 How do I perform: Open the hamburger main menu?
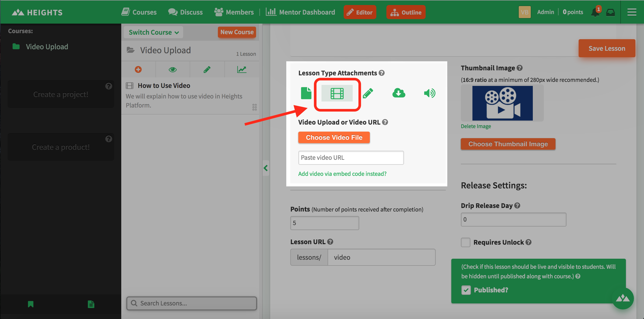point(632,12)
